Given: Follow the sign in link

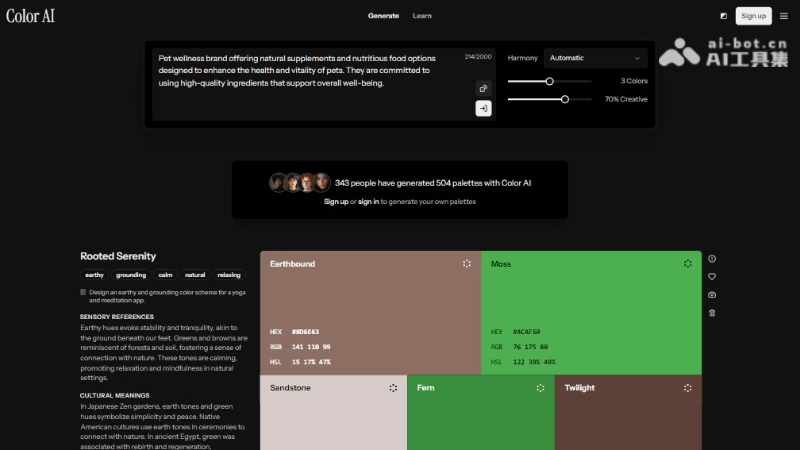Looking at the screenshot, I should tap(369, 202).
